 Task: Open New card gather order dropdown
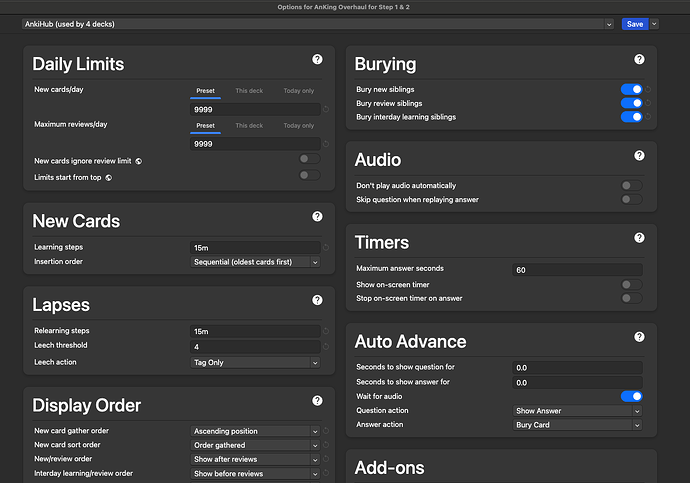255,431
